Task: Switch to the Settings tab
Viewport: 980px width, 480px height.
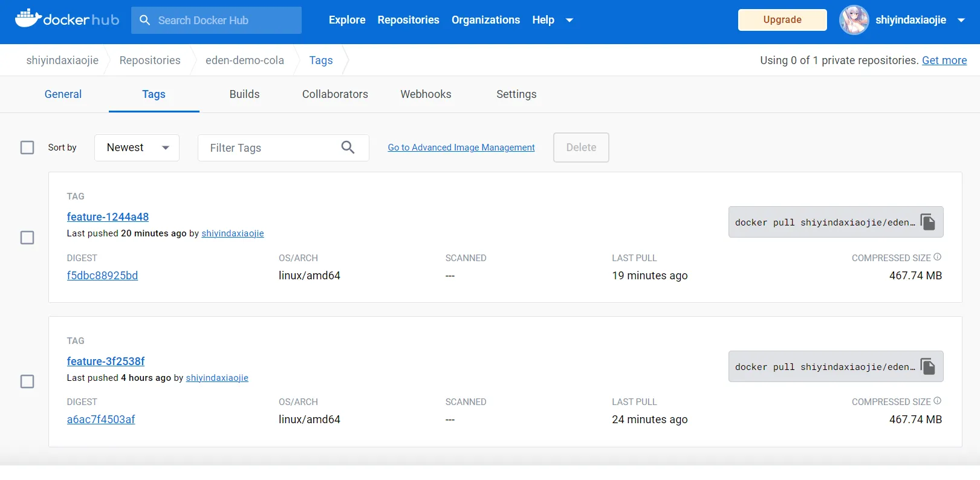Action: point(516,94)
